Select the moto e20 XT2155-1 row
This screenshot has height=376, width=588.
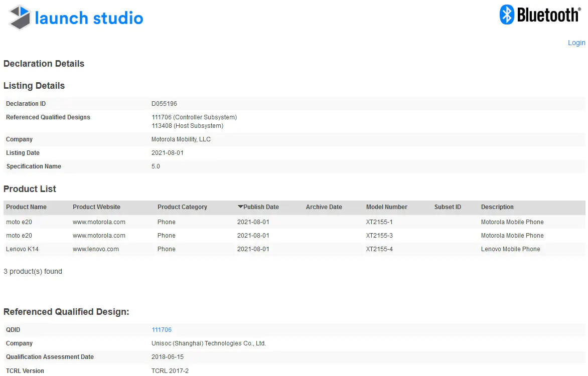click(x=295, y=222)
